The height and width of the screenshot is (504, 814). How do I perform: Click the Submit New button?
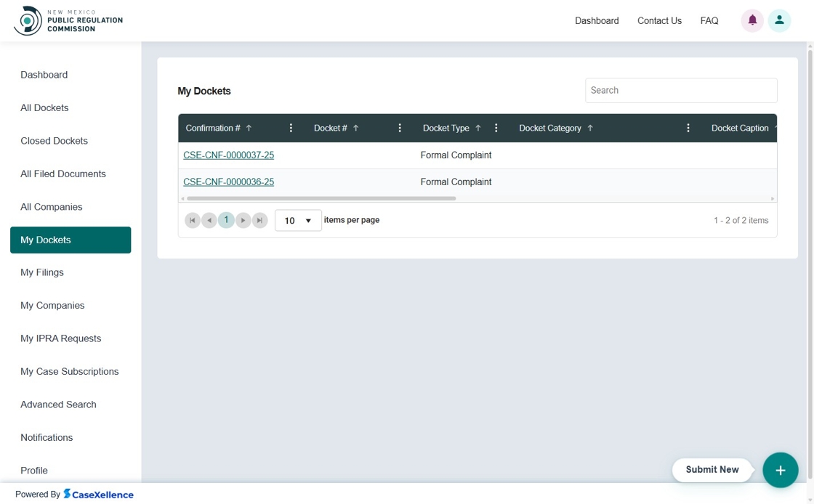(712, 470)
